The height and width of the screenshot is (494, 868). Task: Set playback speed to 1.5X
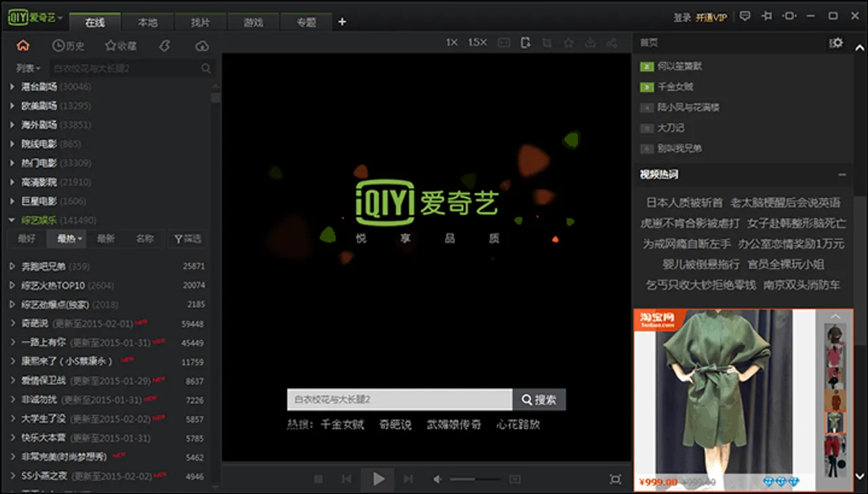tap(477, 43)
